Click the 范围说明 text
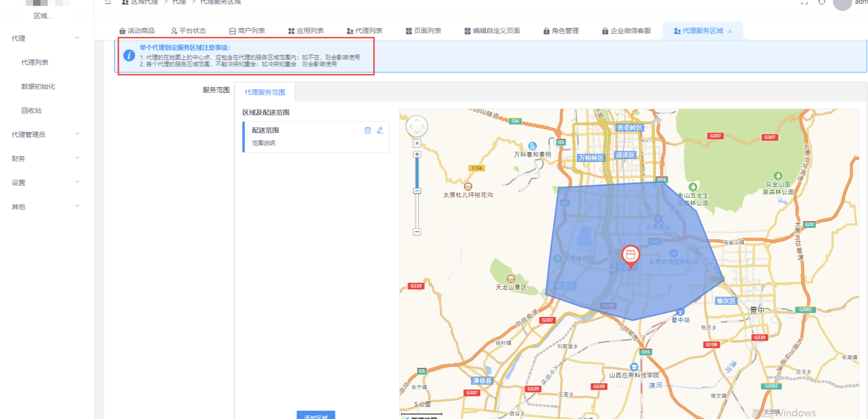 coord(264,143)
